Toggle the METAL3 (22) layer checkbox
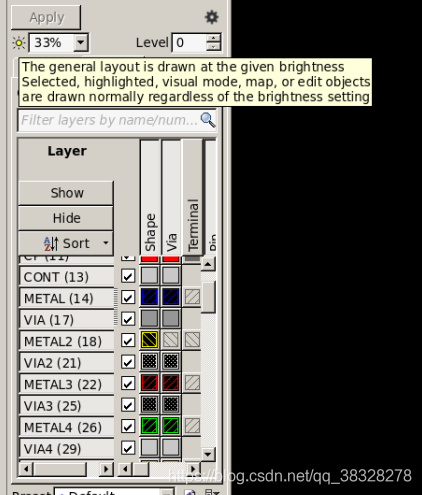This screenshot has width=422, height=495. pyautogui.click(x=128, y=383)
